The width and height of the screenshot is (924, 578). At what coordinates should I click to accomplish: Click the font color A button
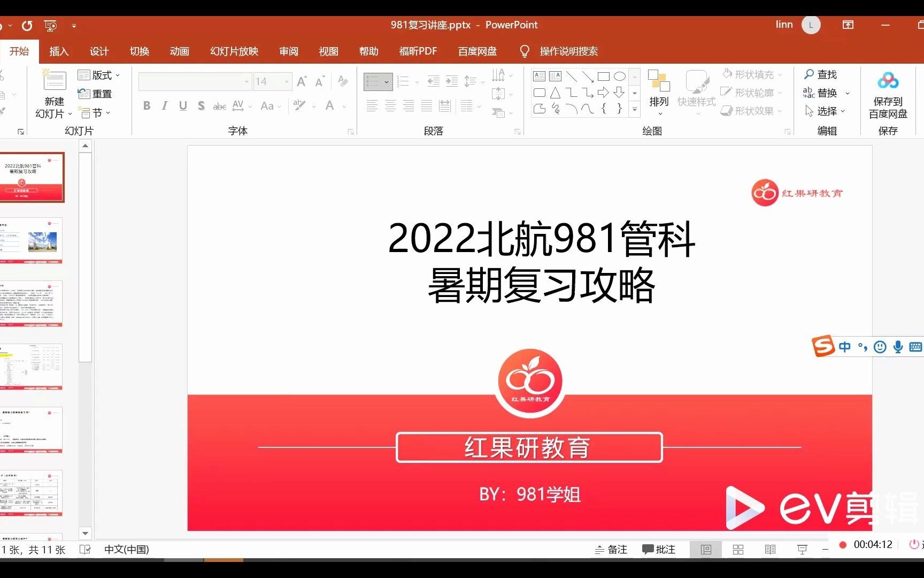click(330, 105)
